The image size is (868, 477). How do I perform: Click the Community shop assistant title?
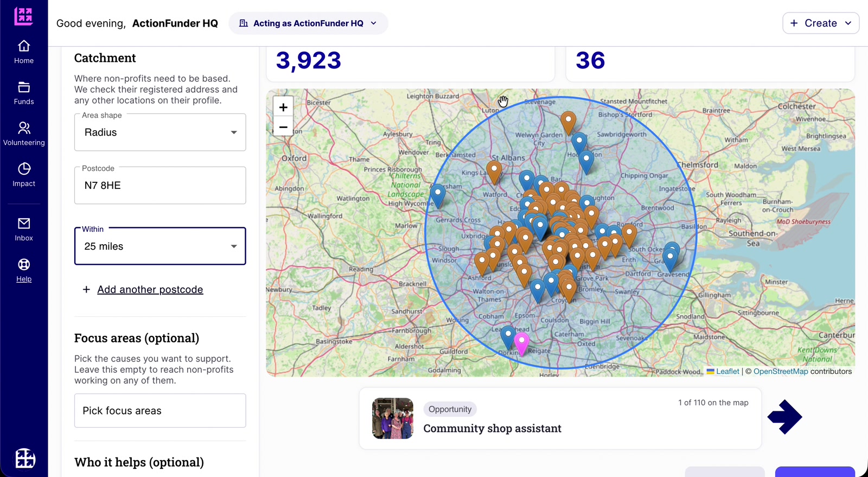(492, 428)
